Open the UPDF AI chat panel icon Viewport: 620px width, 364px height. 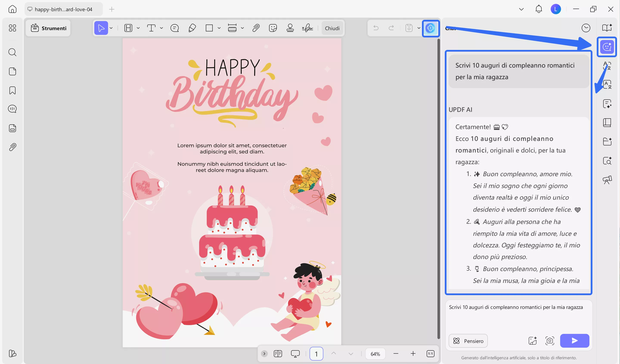pyautogui.click(x=607, y=47)
